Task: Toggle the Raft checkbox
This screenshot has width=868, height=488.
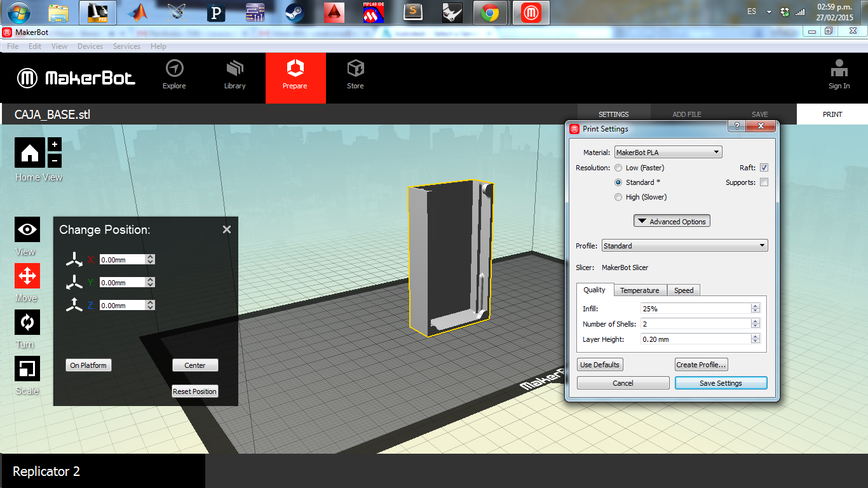Action: tap(764, 168)
